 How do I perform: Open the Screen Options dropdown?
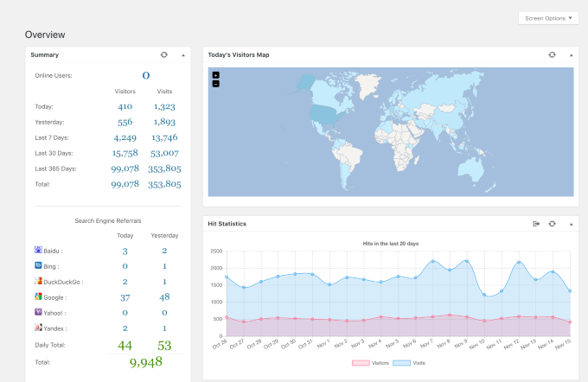(x=548, y=18)
